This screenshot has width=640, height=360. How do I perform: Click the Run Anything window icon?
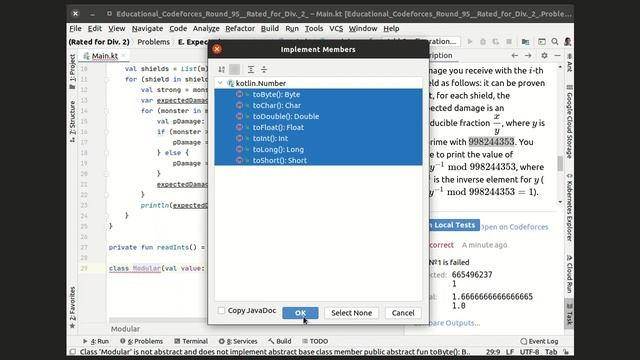542,42
